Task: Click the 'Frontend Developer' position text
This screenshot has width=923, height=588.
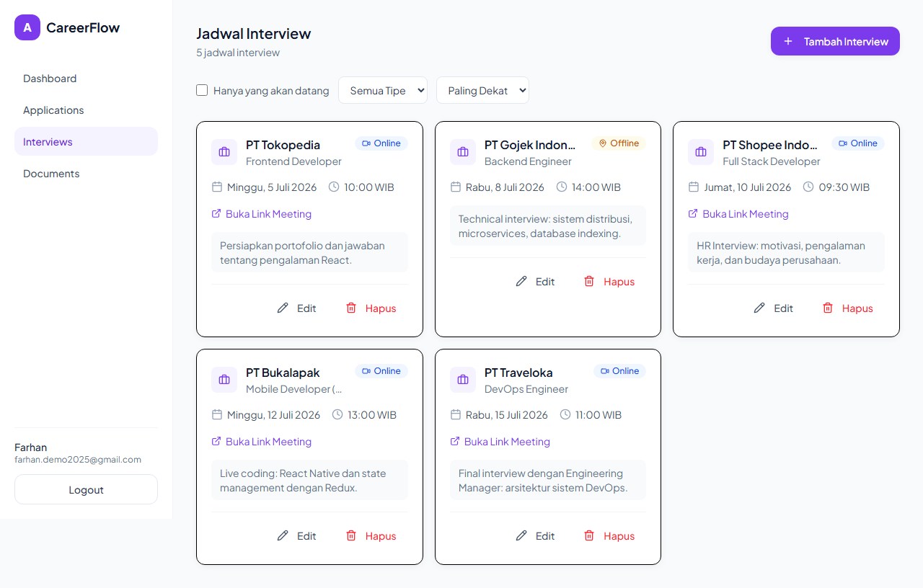Action: coord(293,161)
